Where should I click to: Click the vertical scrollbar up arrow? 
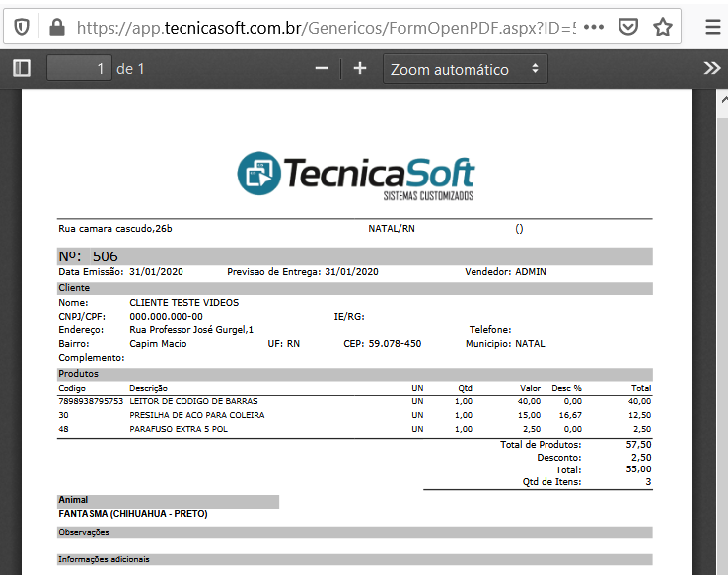(x=723, y=100)
